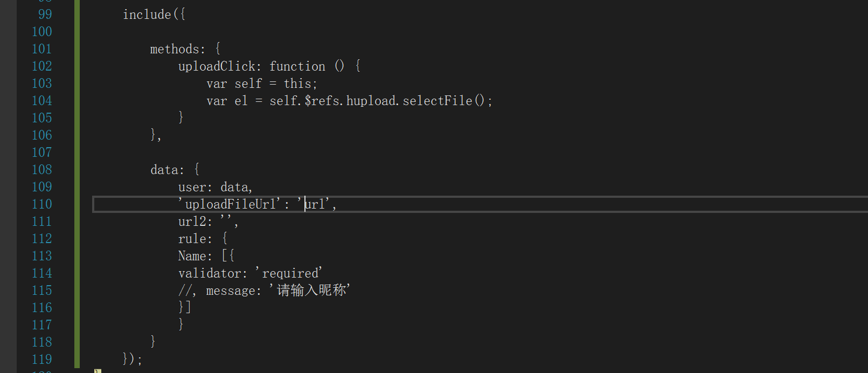This screenshot has height=373, width=868.
Task: Click 'selectFile()' method call
Action: point(444,101)
